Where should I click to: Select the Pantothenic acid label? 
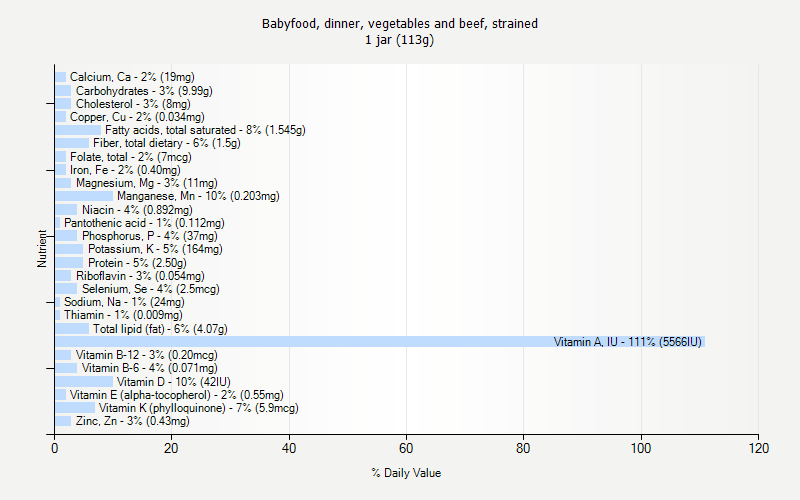coord(144,223)
